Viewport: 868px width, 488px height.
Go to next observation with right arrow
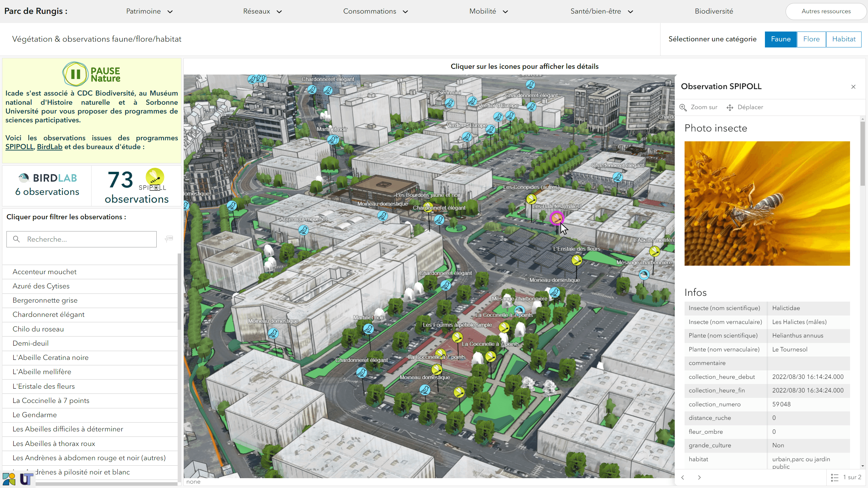point(699,477)
